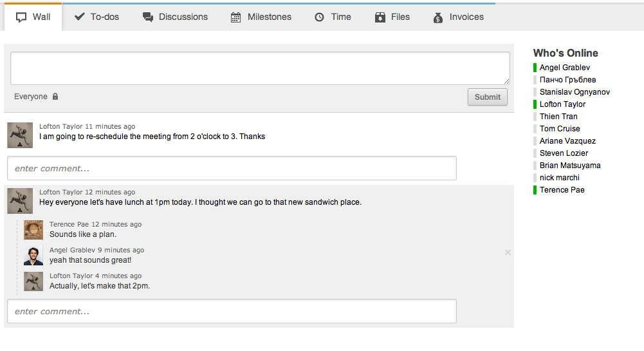644x351 pixels.
Task: Click the To-dos checkmark icon
Action: pos(80,17)
